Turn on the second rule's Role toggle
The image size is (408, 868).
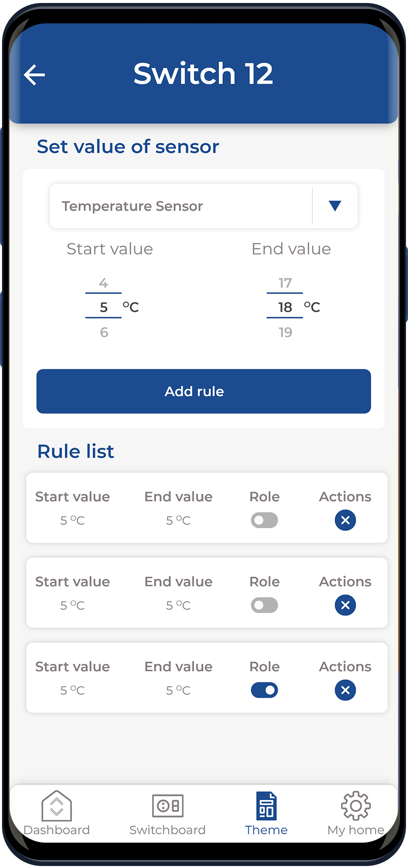click(x=264, y=605)
